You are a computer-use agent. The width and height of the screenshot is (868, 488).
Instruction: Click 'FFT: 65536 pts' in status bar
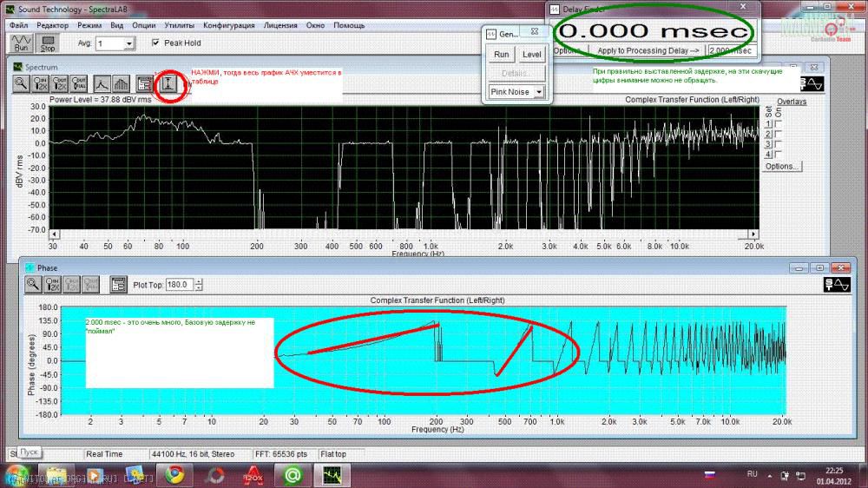click(x=281, y=453)
